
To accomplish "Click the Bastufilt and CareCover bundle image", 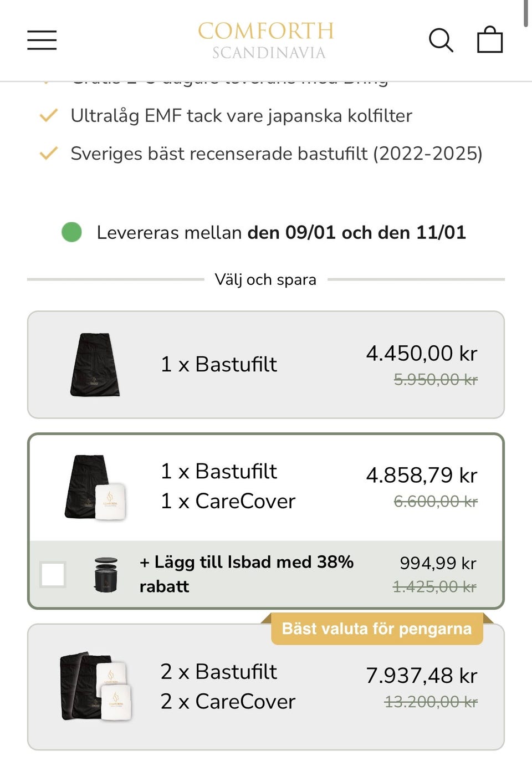I will [95, 488].
